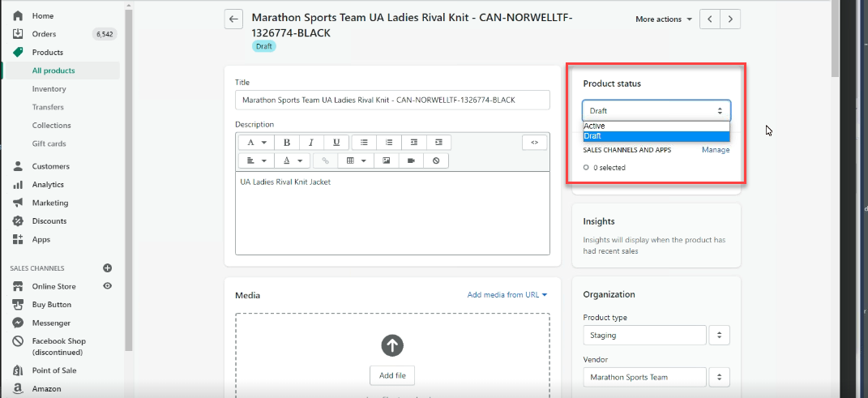868x398 pixels.
Task: Open the text color dropdown
Action: pos(293,160)
